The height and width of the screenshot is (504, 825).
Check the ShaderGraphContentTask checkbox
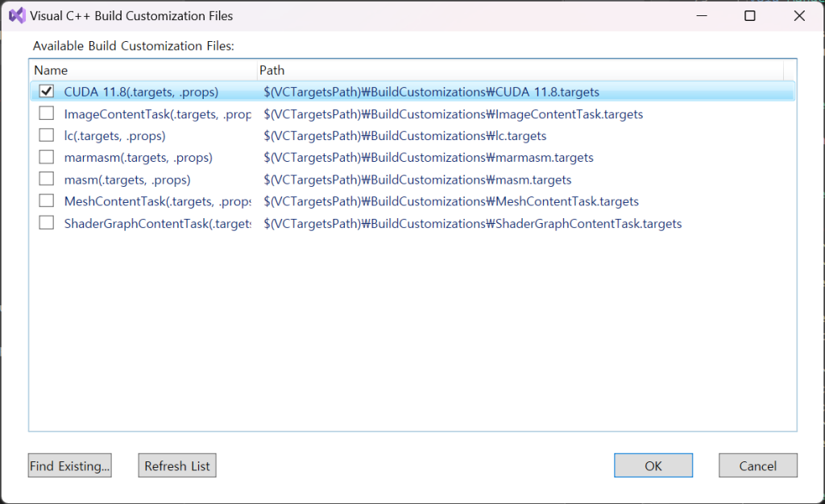[x=47, y=223]
